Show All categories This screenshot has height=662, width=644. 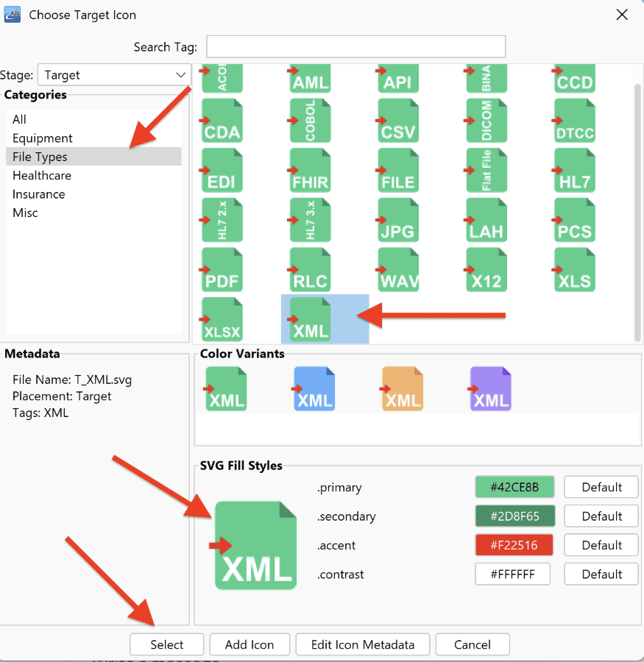[93, 119]
